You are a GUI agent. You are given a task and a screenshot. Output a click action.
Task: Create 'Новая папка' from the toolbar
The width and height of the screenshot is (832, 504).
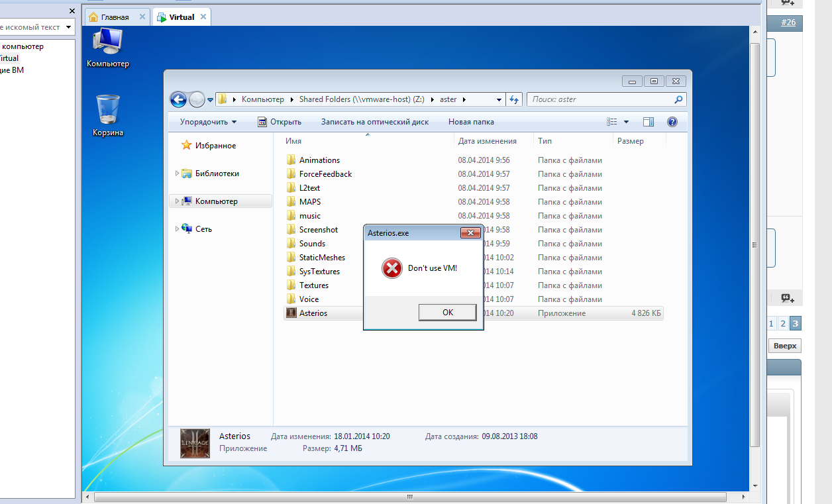[471, 122]
